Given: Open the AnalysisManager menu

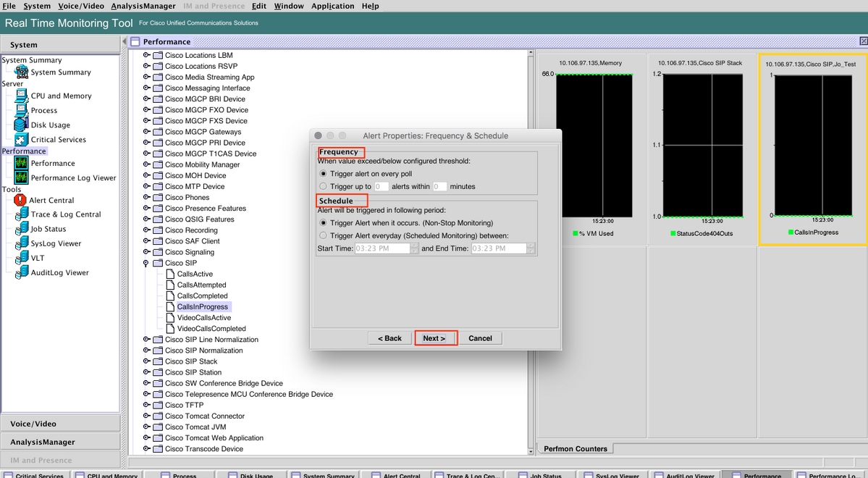Looking at the screenshot, I should click(143, 6).
